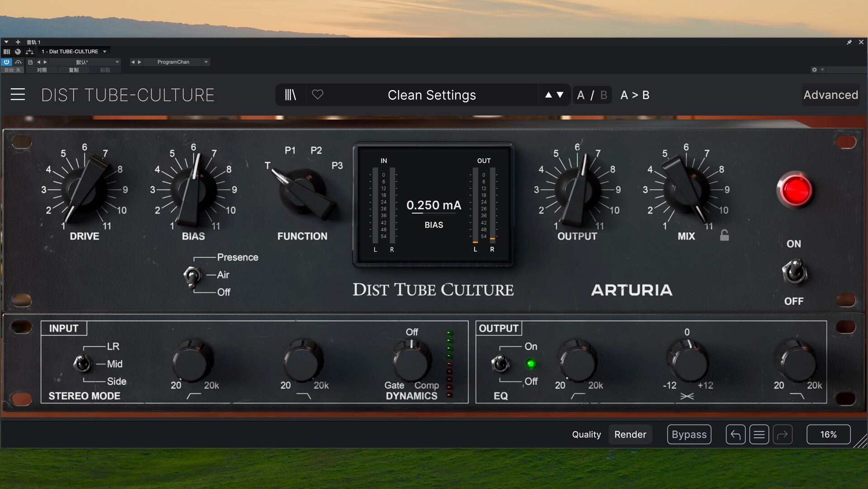Image resolution: width=868 pixels, height=489 pixels.
Task: Open the preset library browser
Action: [290, 95]
